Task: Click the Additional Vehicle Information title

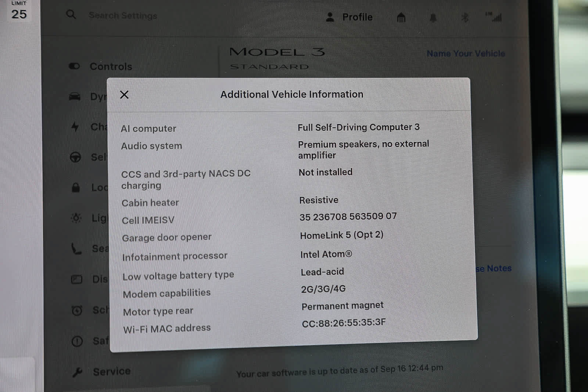Action: [x=292, y=94]
